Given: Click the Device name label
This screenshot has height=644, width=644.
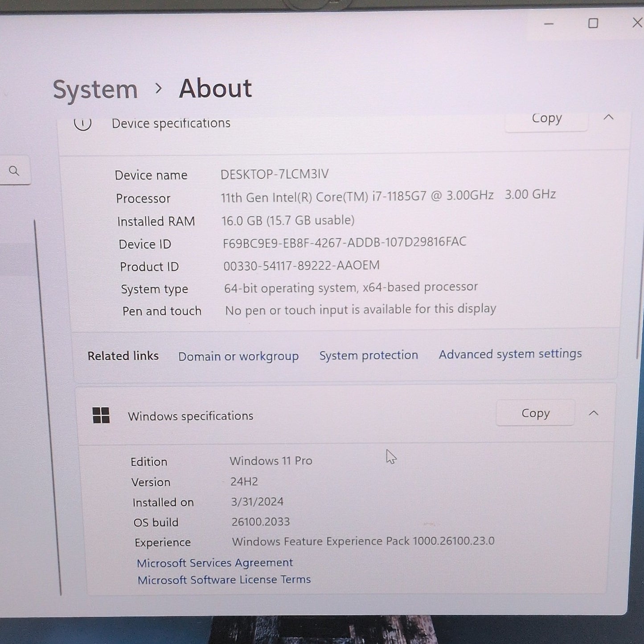Looking at the screenshot, I should (151, 175).
